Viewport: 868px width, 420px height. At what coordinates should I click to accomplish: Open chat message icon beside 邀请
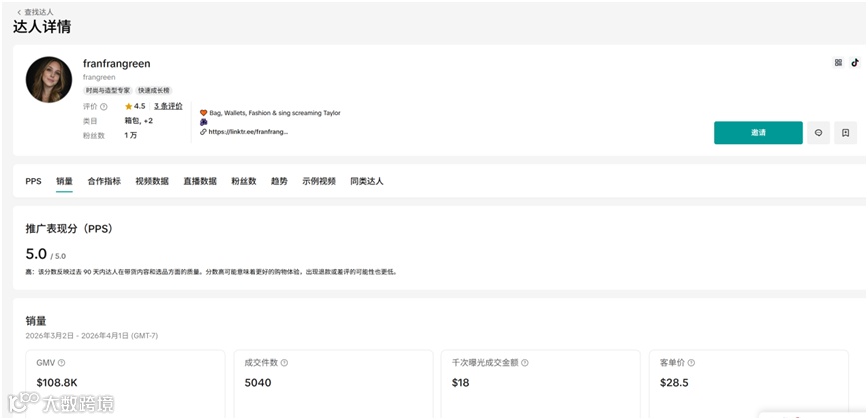818,133
